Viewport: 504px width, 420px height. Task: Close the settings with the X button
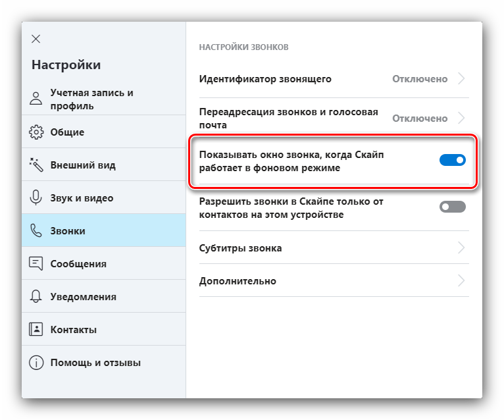click(36, 39)
